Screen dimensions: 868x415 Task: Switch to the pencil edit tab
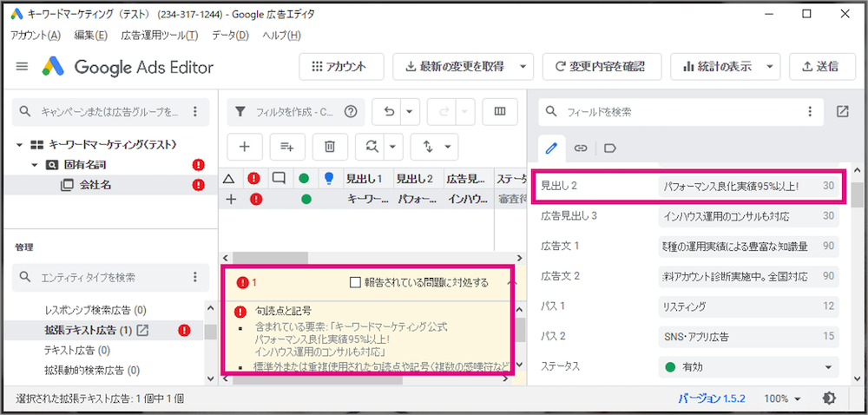click(x=551, y=148)
